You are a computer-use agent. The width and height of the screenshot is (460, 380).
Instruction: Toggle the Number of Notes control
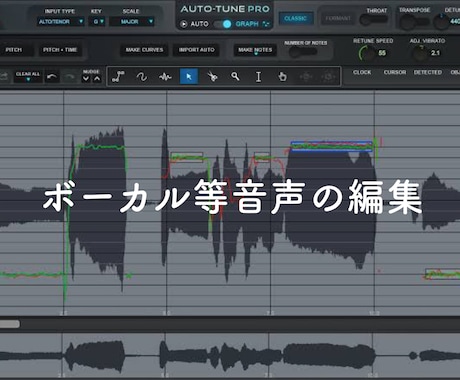click(x=303, y=52)
